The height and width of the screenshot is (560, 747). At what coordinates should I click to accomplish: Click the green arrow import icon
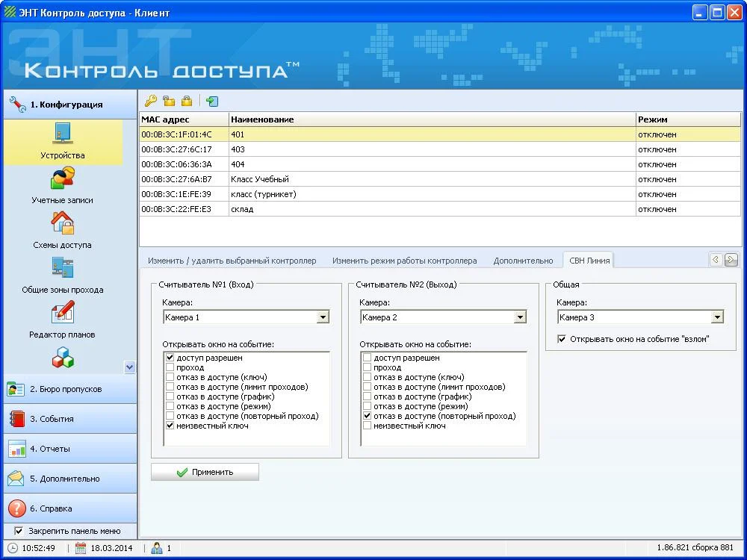[212, 101]
